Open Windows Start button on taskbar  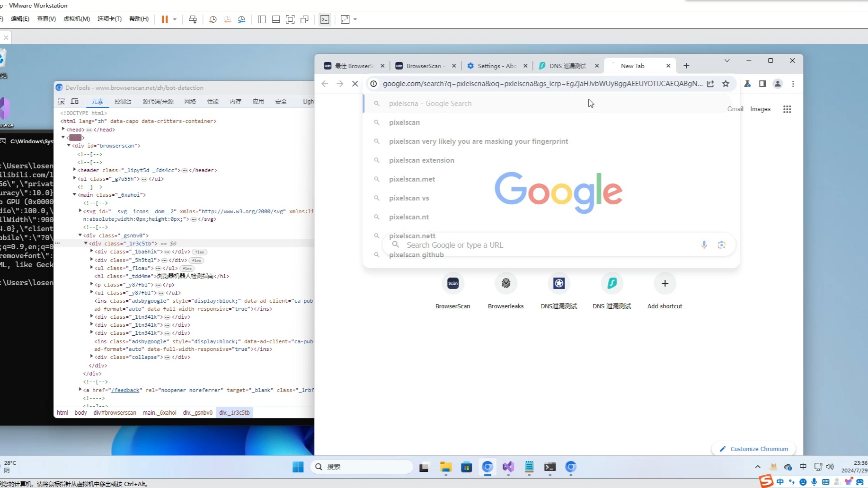(298, 467)
